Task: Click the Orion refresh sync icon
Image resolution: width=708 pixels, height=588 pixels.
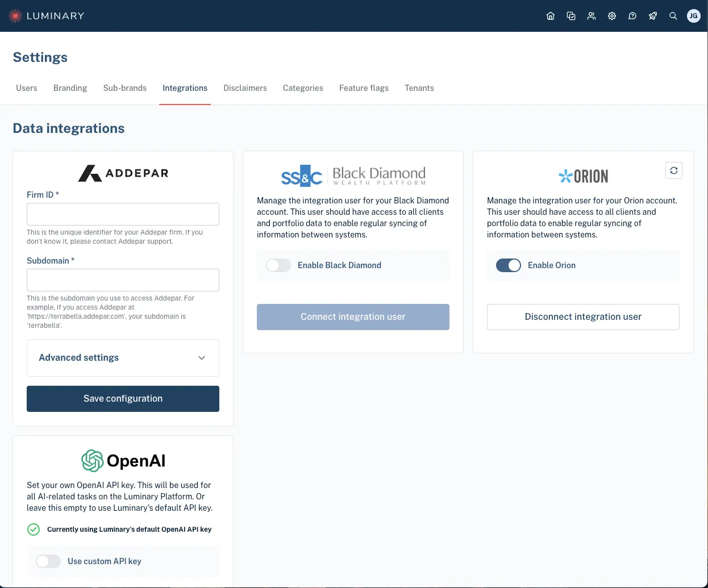Action: coord(674,170)
